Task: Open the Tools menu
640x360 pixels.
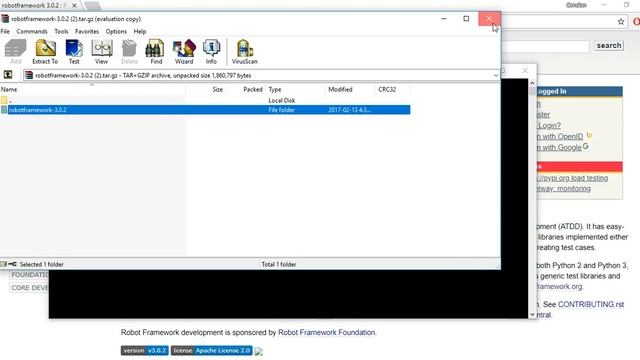Action: pyautogui.click(x=61, y=31)
